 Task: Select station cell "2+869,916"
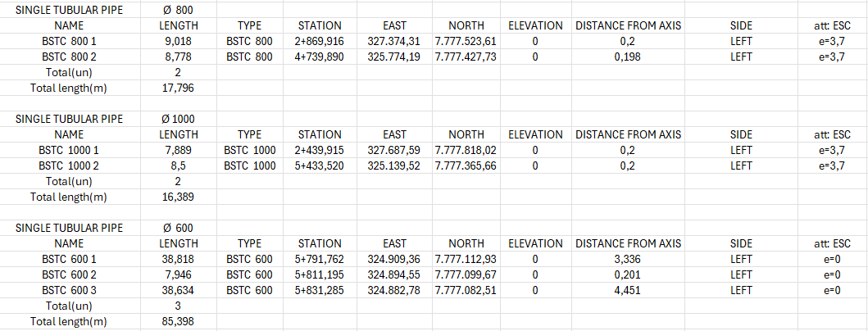[x=320, y=41]
